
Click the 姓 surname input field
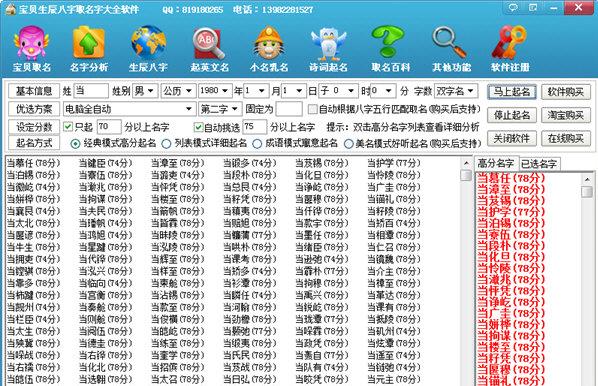click(91, 91)
